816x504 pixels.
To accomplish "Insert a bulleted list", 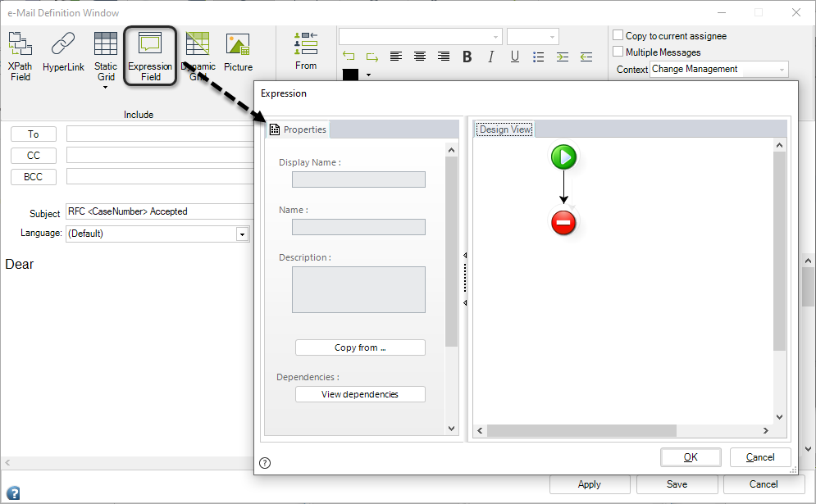I will point(539,57).
